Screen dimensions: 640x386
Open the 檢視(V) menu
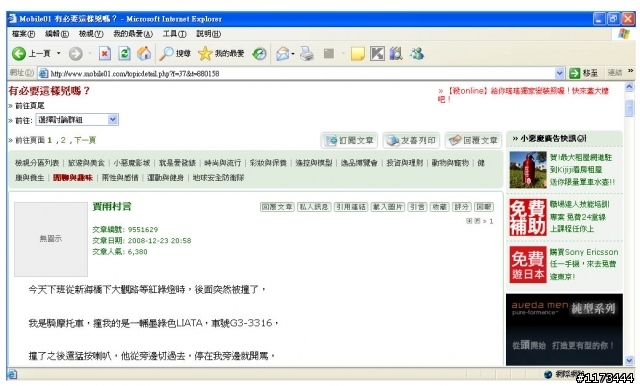91,34
